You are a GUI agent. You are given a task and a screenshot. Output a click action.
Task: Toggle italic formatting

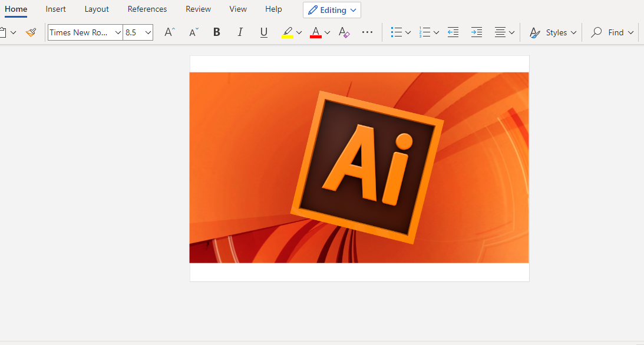click(x=240, y=32)
